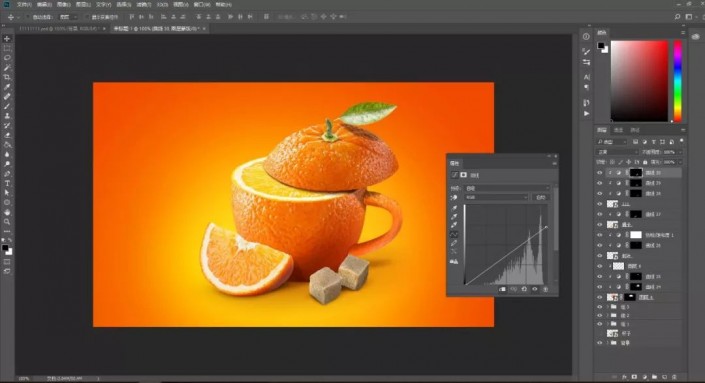The width and height of the screenshot is (705, 383).
Task: Click in the red color picker field
Action: point(639,81)
